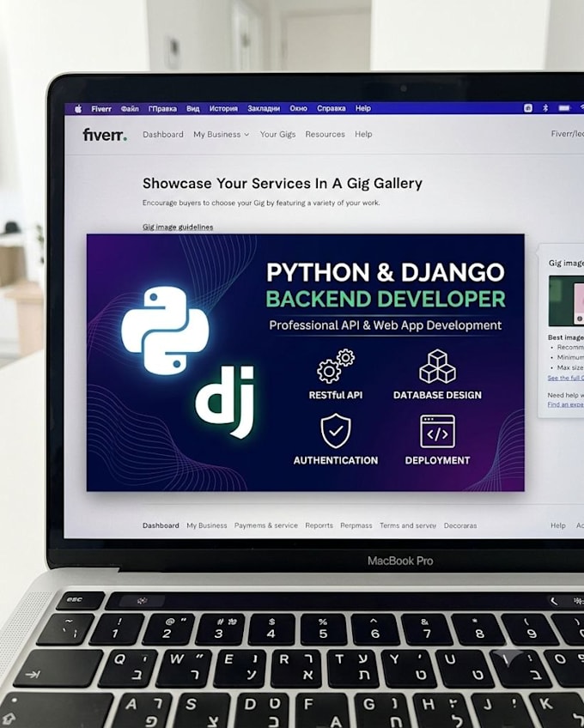Click the menu bar icon left of Bluetooth
This screenshot has height=728, width=584.
pos(528,108)
